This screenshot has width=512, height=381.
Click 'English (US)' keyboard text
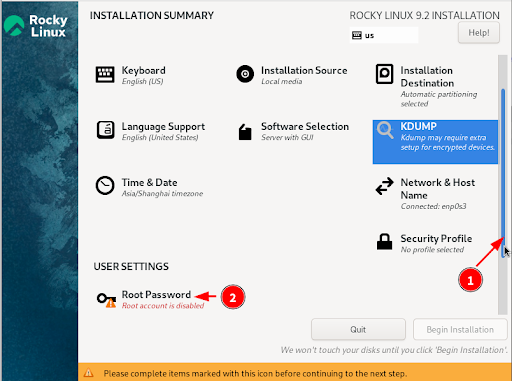click(142, 82)
